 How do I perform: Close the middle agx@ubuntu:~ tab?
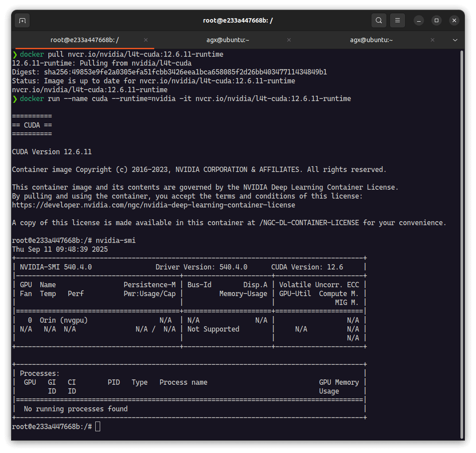[x=289, y=40]
